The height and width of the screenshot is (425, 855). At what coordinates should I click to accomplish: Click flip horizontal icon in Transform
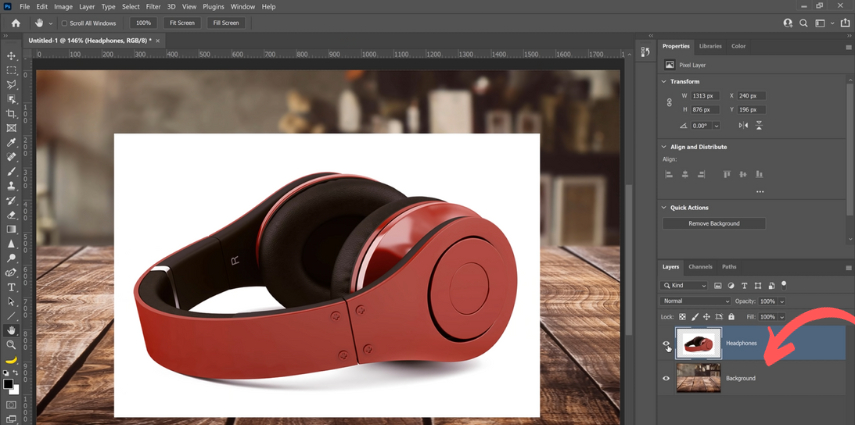(743, 125)
